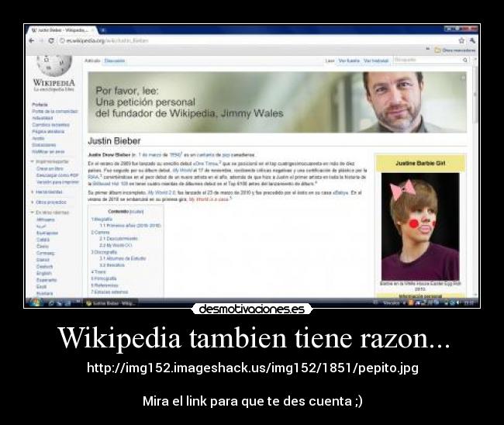Click the magnifier icon in Wikipedia search
Image resolution: width=504 pixels, height=425 pixels.
465,60
